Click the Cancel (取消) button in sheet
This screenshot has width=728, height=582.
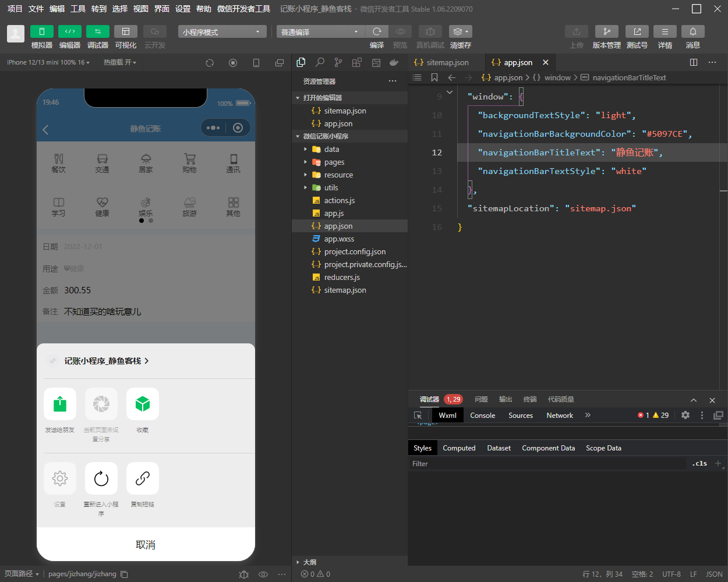(x=146, y=545)
